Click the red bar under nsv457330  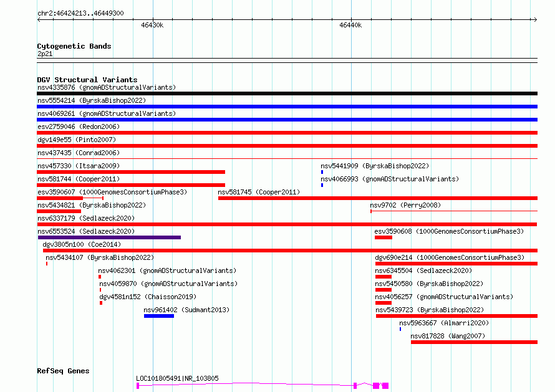click(x=131, y=172)
